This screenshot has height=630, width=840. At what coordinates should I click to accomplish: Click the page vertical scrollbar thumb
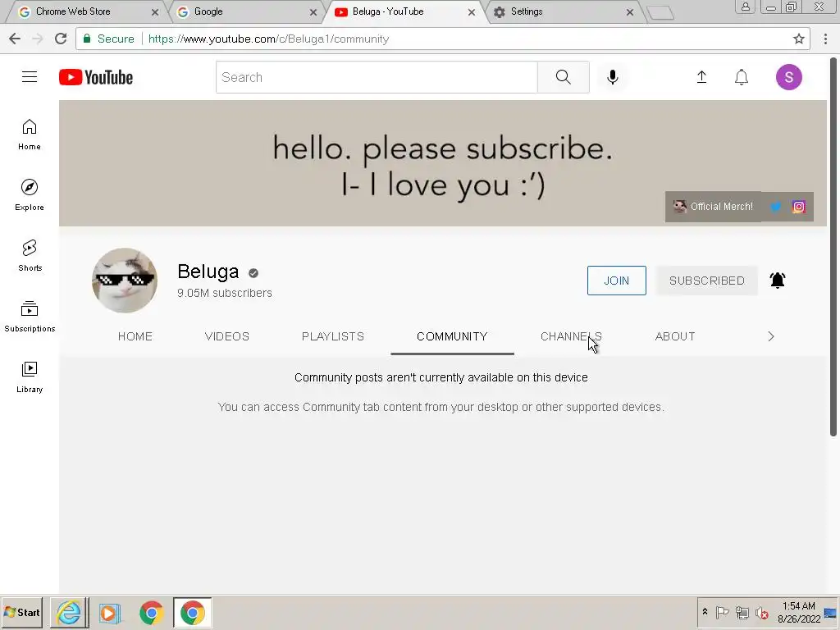coord(833,246)
